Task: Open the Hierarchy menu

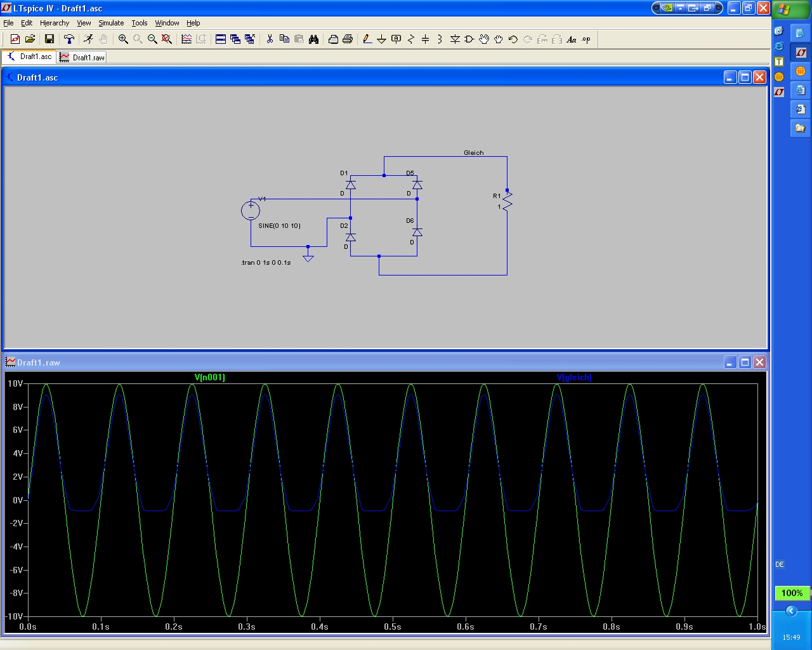Action: (55, 23)
